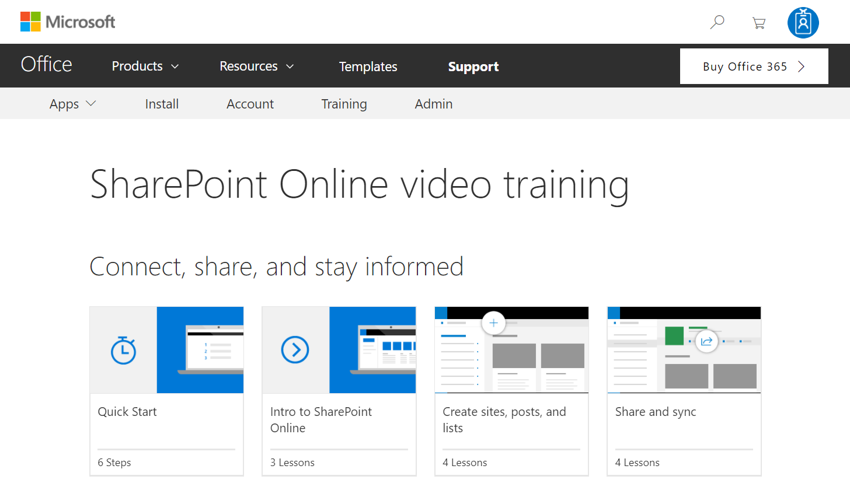Click the Microsoft logo
Screen dimensions: 850x504
coord(68,22)
